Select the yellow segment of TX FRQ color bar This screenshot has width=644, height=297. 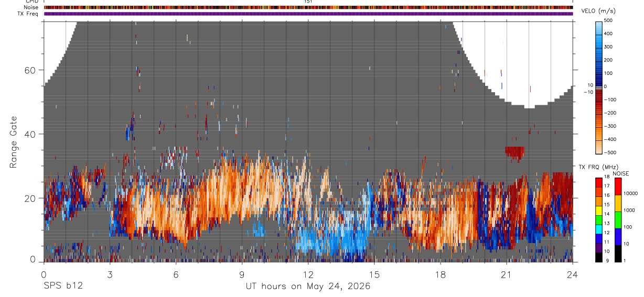tap(599, 212)
